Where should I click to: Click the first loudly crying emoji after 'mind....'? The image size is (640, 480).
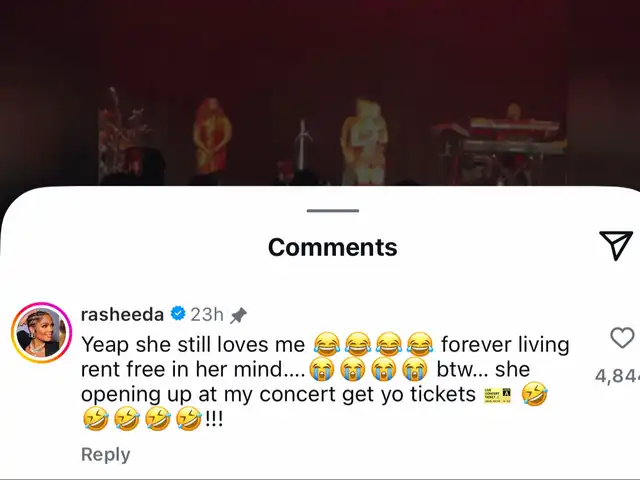(322, 369)
